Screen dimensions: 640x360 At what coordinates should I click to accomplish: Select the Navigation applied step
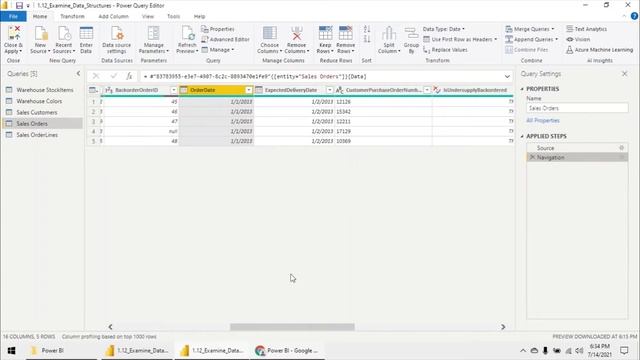(577, 157)
